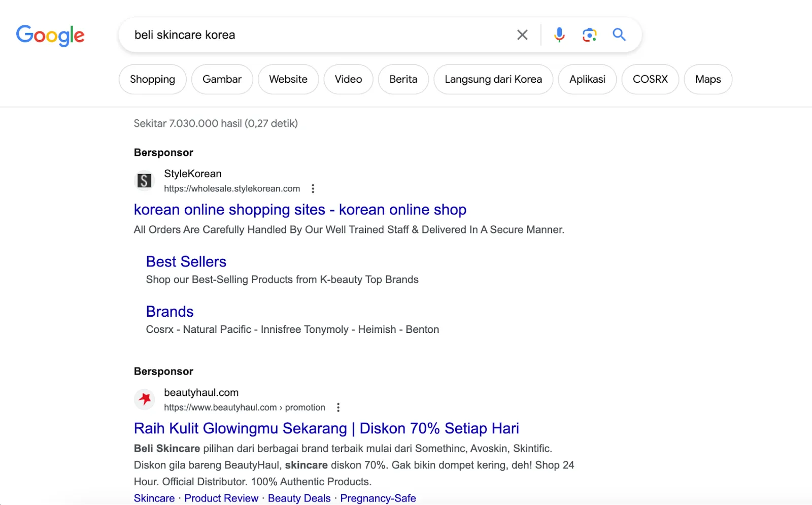Screen dimensions: 812x505
Task: Click the Google logo
Action: click(x=50, y=36)
